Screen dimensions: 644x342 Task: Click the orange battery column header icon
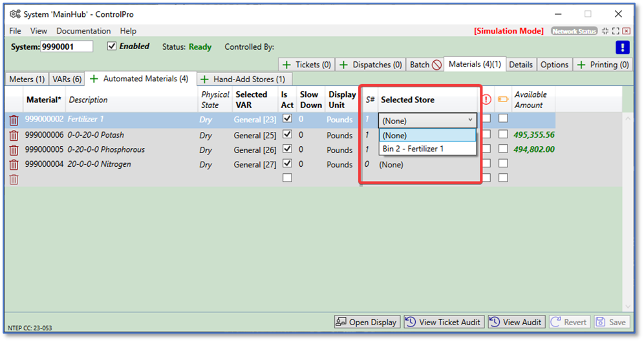click(x=502, y=100)
